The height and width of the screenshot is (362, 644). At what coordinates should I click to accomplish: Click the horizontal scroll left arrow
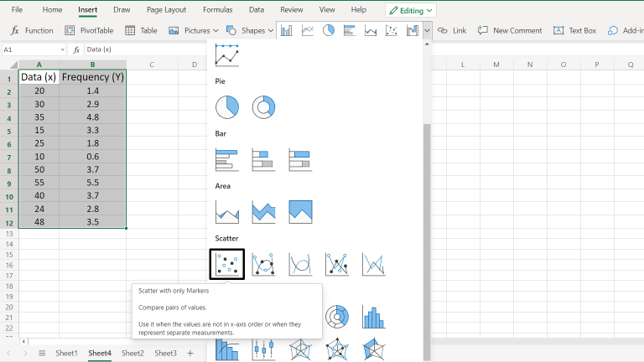[x=23, y=342]
